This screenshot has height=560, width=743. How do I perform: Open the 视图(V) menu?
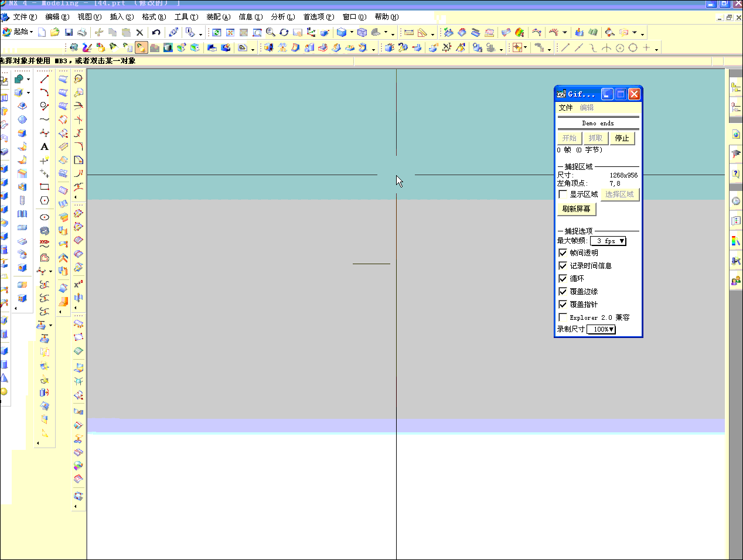click(x=89, y=17)
